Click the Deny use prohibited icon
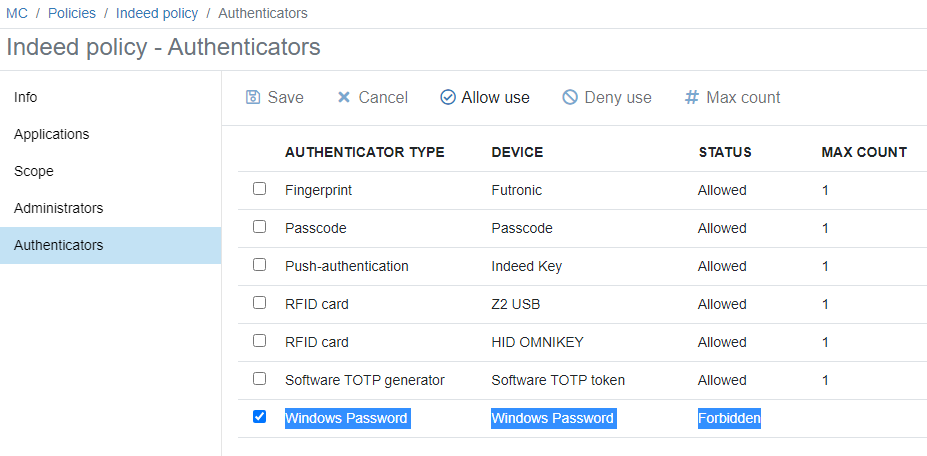Viewport: 927px width, 456px height. click(570, 97)
